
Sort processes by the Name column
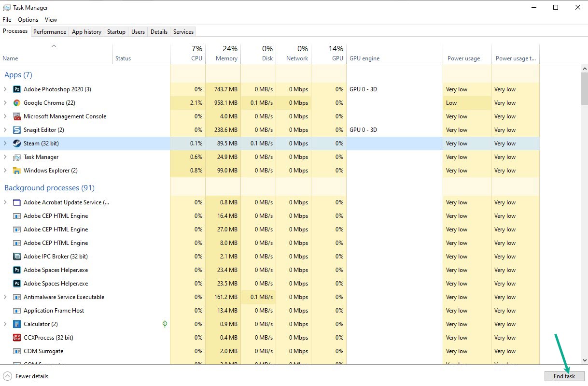[56, 54]
